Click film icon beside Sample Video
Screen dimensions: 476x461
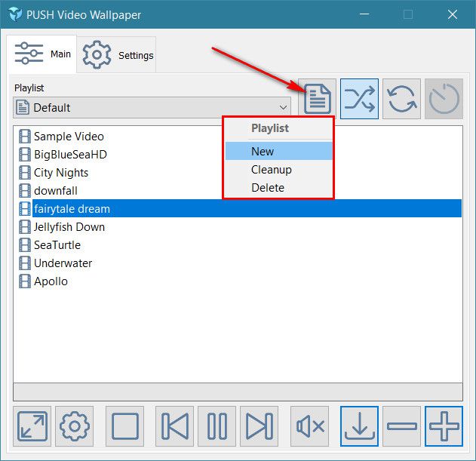coord(25,137)
